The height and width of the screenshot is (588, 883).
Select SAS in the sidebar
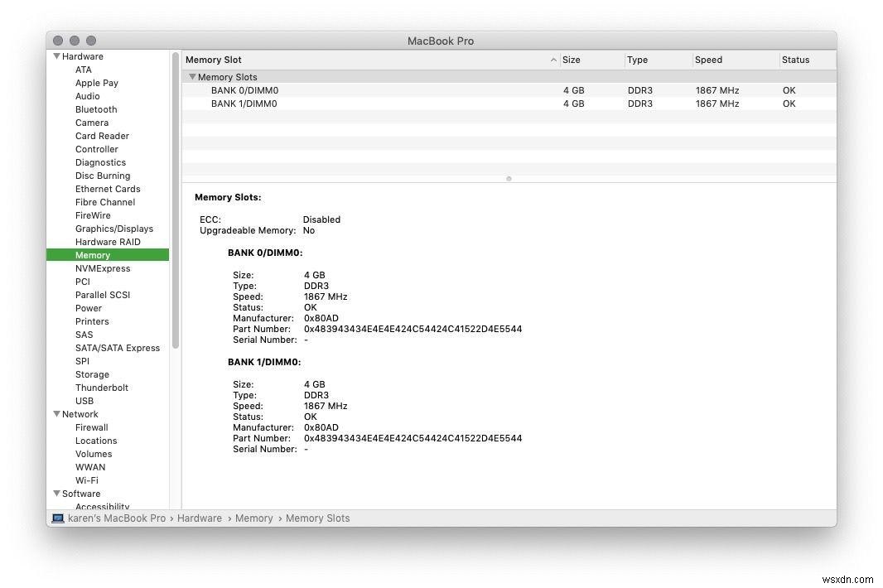click(x=84, y=335)
